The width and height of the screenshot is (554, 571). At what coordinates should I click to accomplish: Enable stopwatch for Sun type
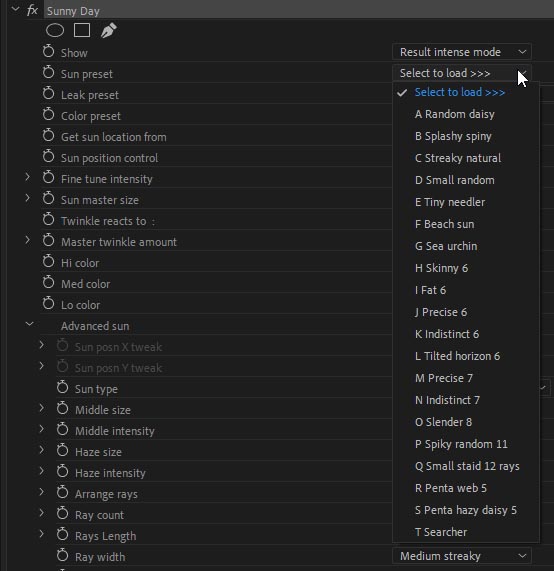click(63, 387)
